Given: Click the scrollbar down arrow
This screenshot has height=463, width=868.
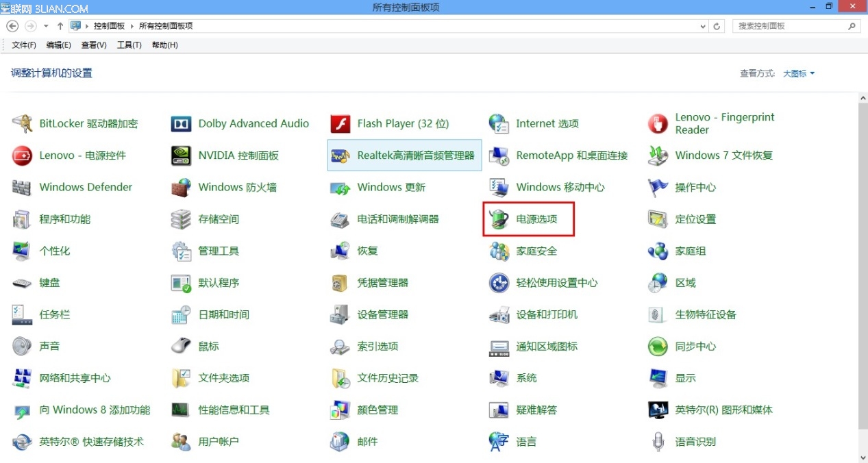Looking at the screenshot, I should click(863, 458).
